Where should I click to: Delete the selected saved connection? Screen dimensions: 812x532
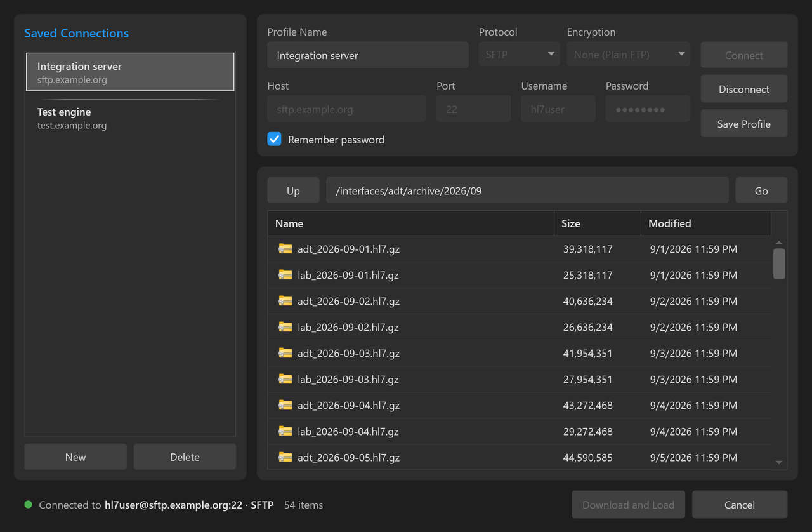point(185,457)
